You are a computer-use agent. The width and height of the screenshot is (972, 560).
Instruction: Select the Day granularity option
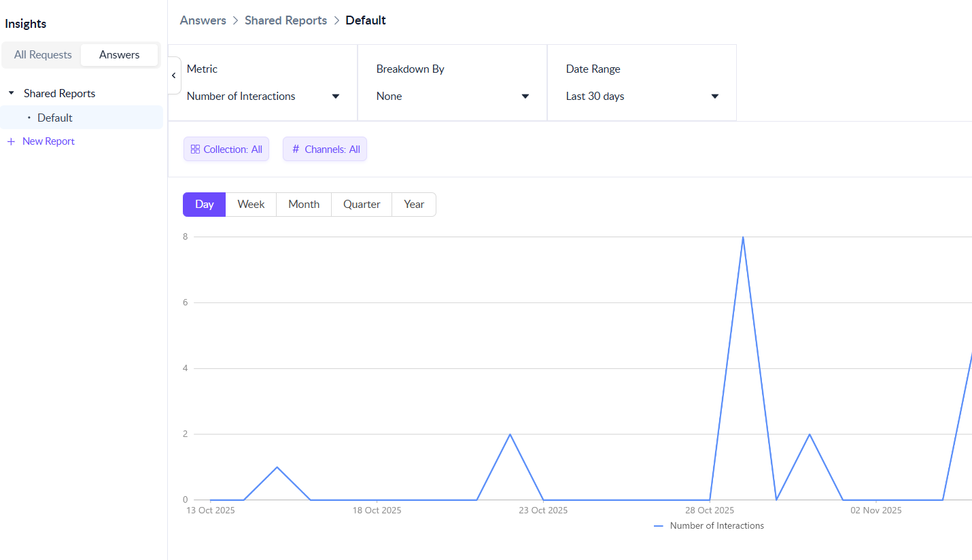coord(204,205)
